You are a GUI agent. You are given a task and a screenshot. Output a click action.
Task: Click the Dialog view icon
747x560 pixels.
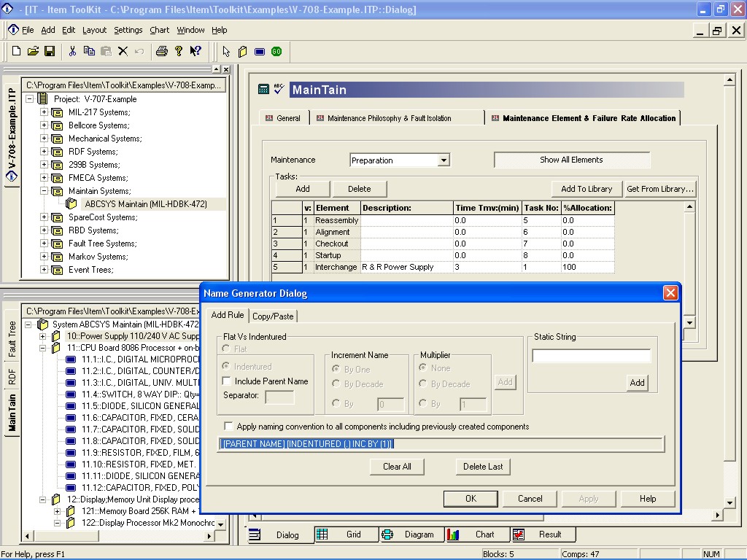[x=255, y=534]
